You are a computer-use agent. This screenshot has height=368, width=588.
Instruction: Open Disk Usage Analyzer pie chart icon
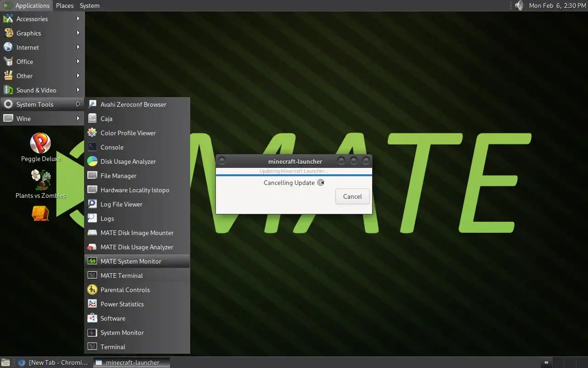click(92, 161)
